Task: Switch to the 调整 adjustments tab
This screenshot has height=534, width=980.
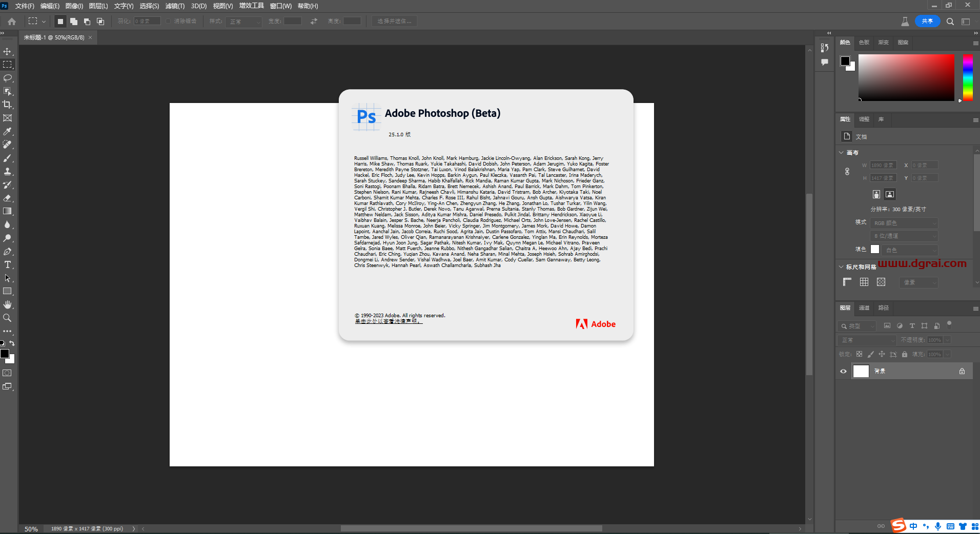Action: click(x=864, y=119)
